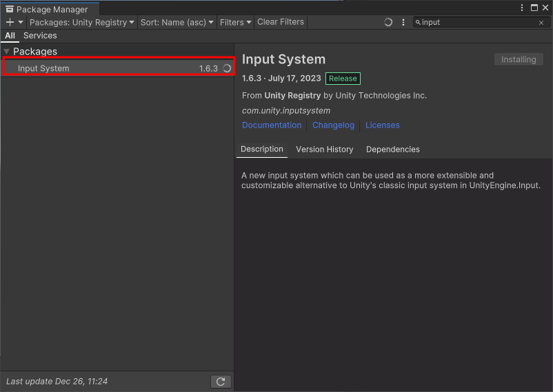Open the toolbar three-dot options menu

[x=403, y=22]
